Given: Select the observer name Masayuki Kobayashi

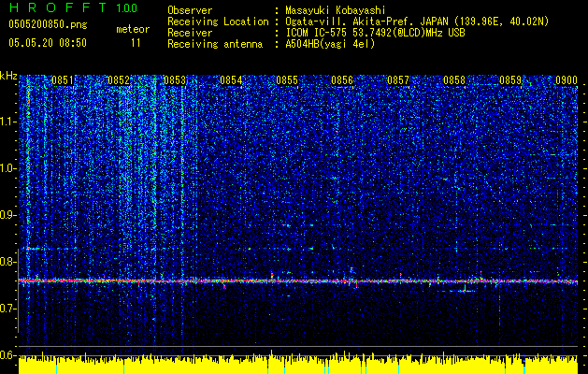Looking at the screenshot, I should [x=336, y=10].
